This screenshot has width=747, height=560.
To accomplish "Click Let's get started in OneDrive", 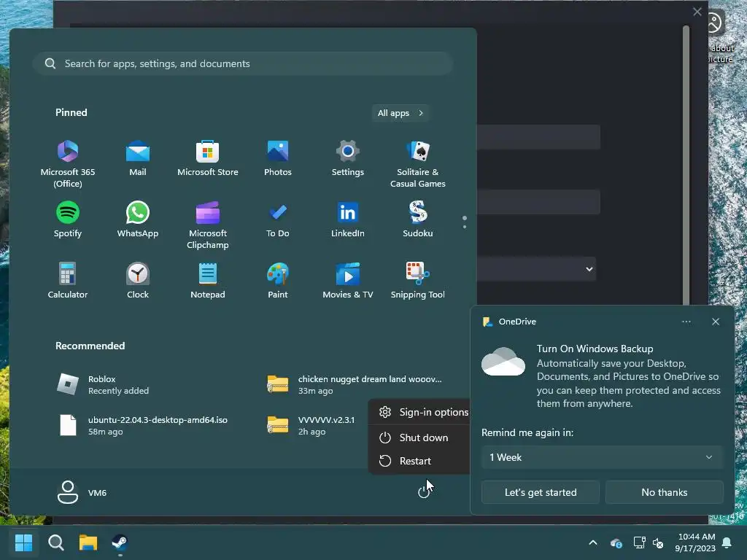I will [x=541, y=492].
